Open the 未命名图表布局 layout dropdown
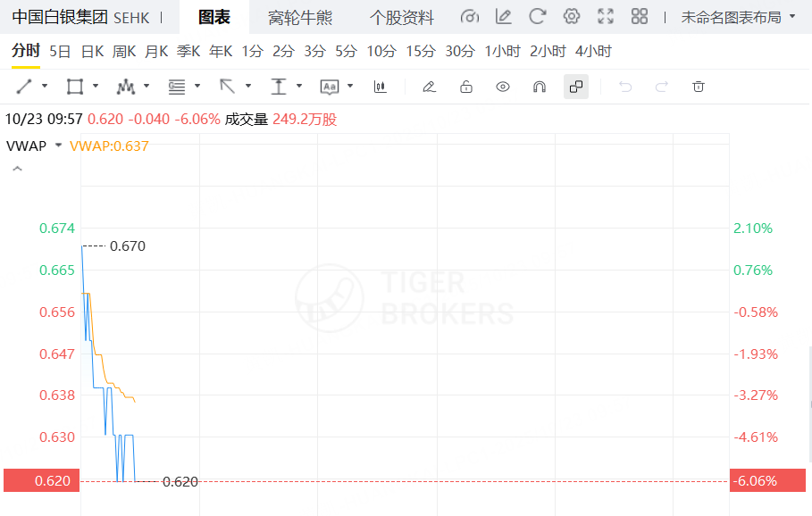This screenshot has width=812, height=516. point(738,17)
